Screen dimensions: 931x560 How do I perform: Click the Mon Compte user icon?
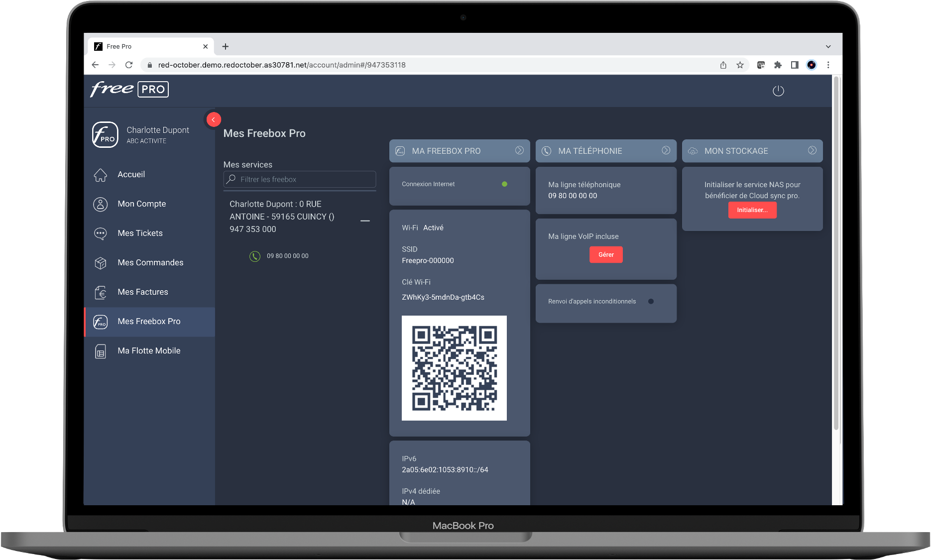coord(101,204)
